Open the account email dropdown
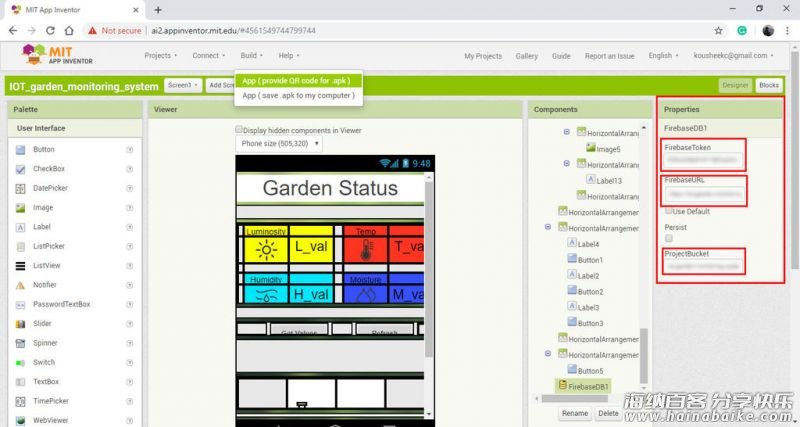Image resolution: width=800 pixels, height=427 pixels. coord(733,56)
